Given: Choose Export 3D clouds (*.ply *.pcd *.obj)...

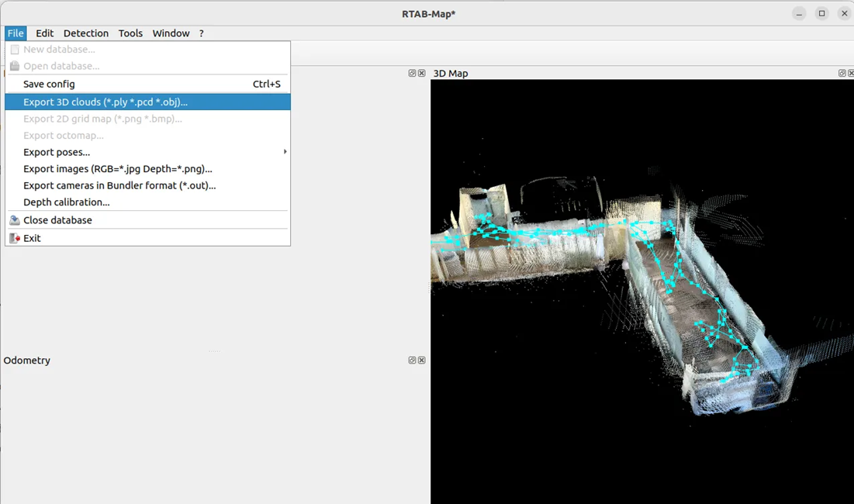Looking at the screenshot, I should pyautogui.click(x=147, y=102).
